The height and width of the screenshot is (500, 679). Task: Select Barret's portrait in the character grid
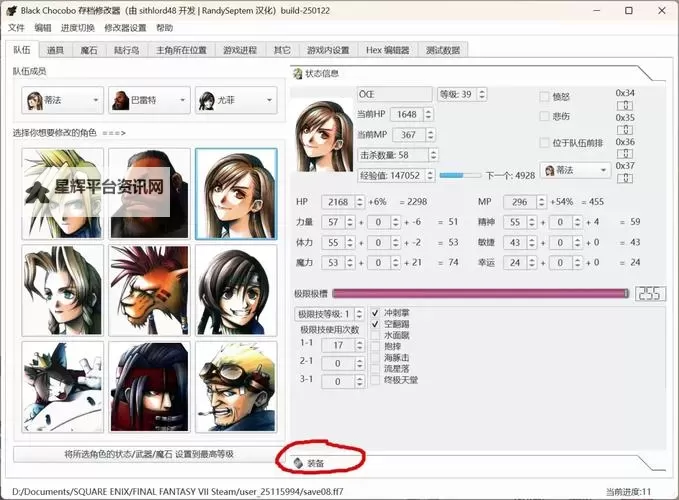pyautogui.click(x=149, y=194)
